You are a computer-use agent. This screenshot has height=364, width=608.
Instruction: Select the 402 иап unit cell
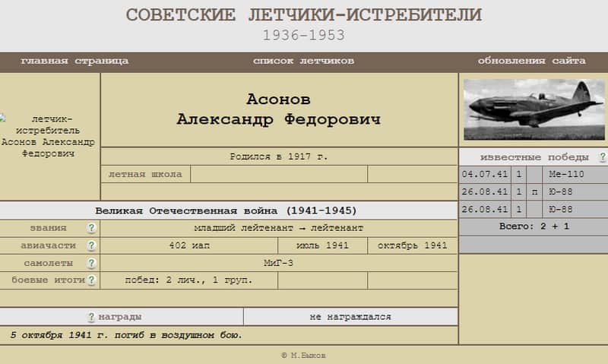point(188,245)
